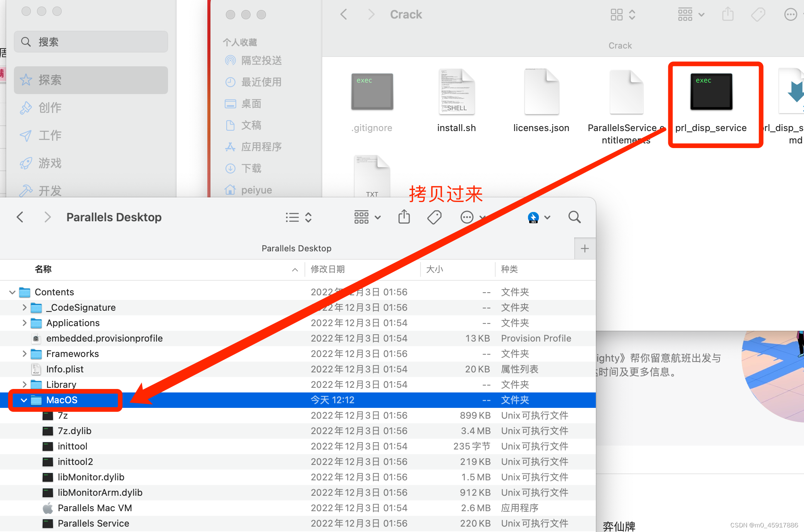Expand the Library folder

tap(24, 384)
